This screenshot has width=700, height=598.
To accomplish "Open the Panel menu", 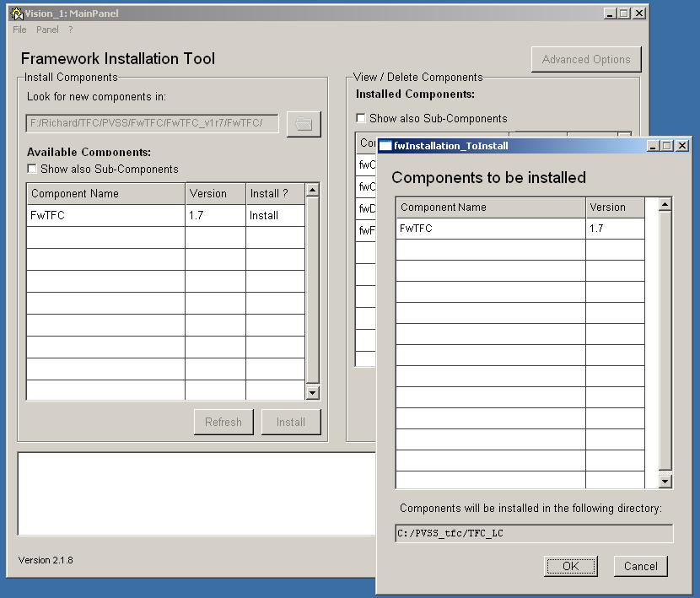I will coord(47,30).
